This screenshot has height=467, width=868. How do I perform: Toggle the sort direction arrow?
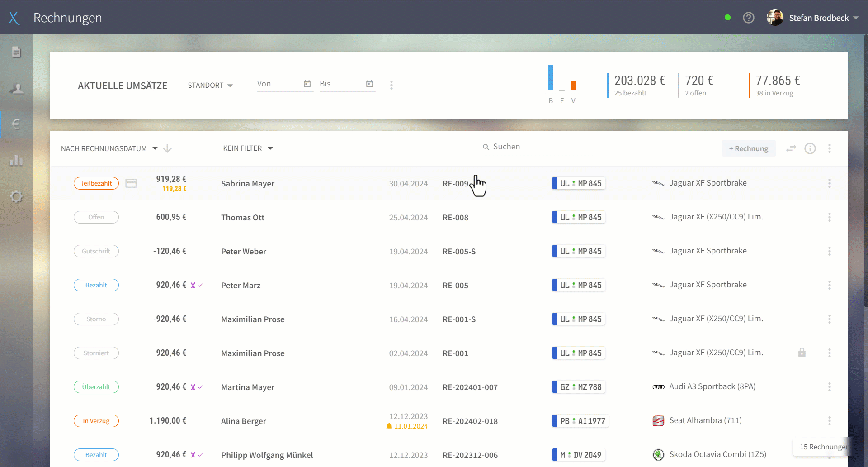[x=167, y=148]
